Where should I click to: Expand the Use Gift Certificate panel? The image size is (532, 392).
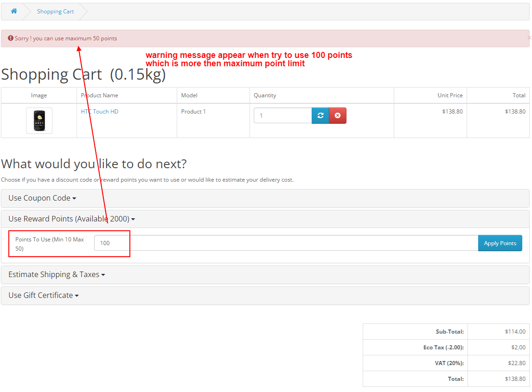tap(43, 295)
